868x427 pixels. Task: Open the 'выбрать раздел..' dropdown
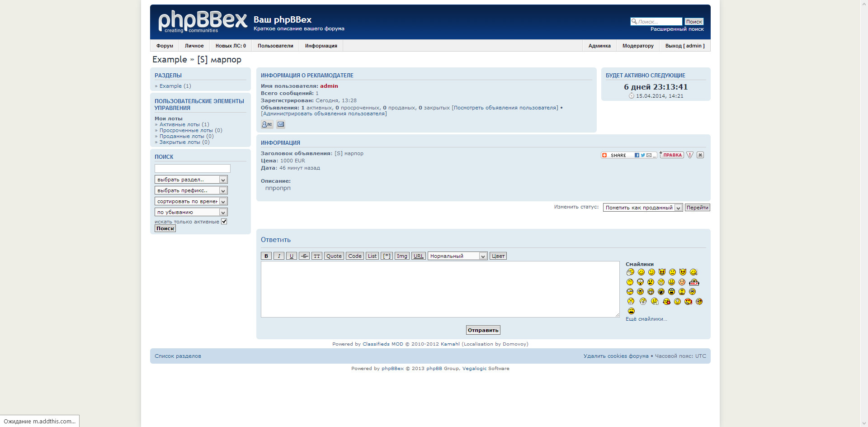click(191, 180)
